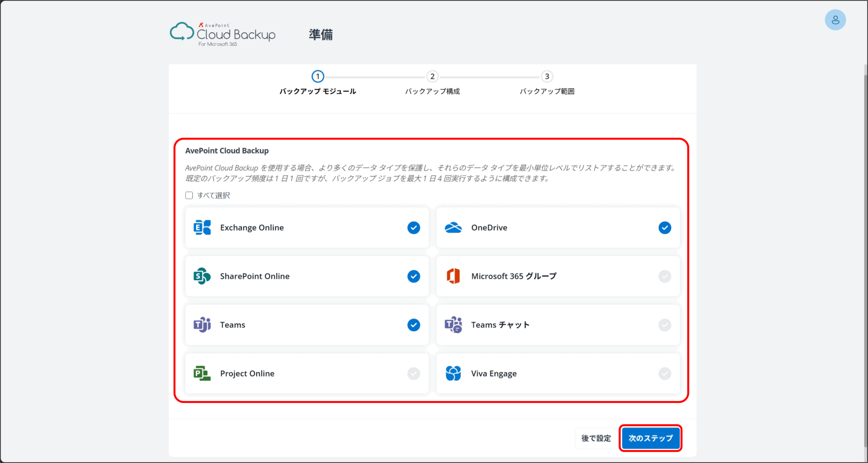Click the AvePoint Cloud Backup logo
Screen dimensions: 868x463
[x=222, y=35]
